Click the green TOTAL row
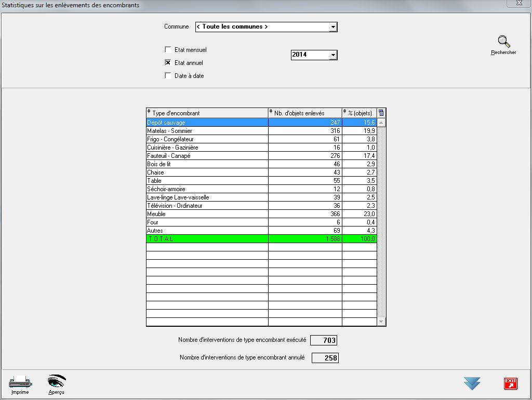The width and height of the screenshot is (532, 400). [207, 239]
